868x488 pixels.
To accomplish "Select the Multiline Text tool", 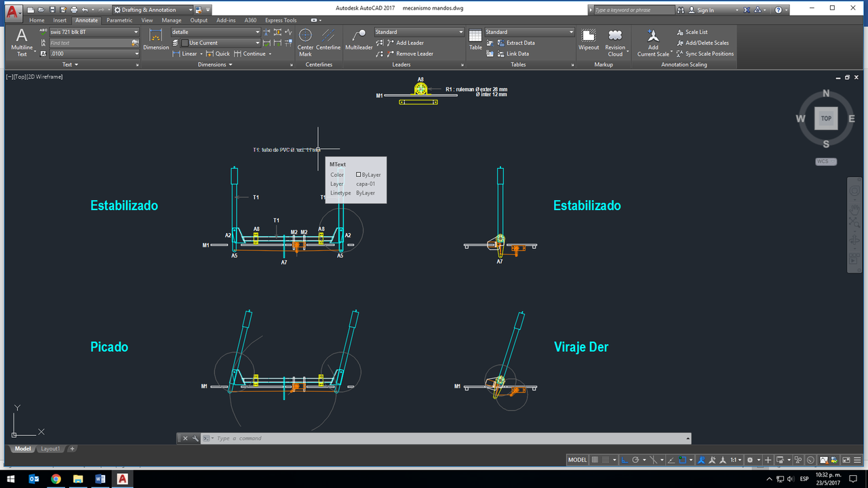I will [x=22, y=42].
